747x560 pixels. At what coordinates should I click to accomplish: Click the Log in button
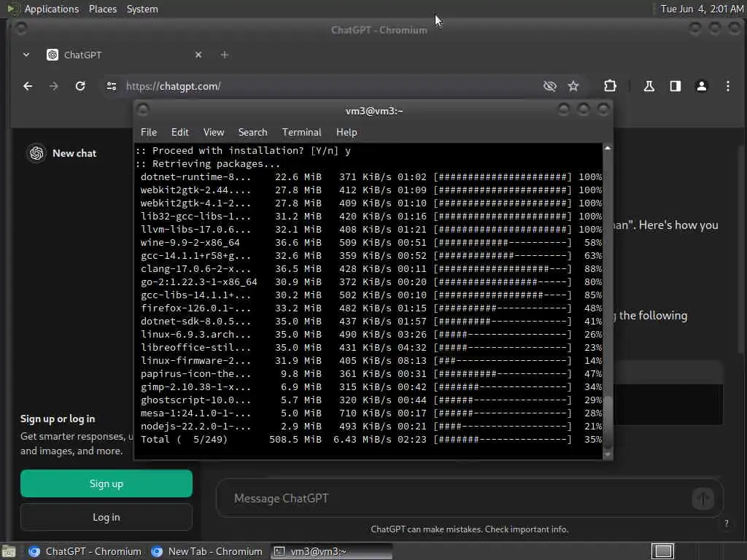(x=107, y=517)
